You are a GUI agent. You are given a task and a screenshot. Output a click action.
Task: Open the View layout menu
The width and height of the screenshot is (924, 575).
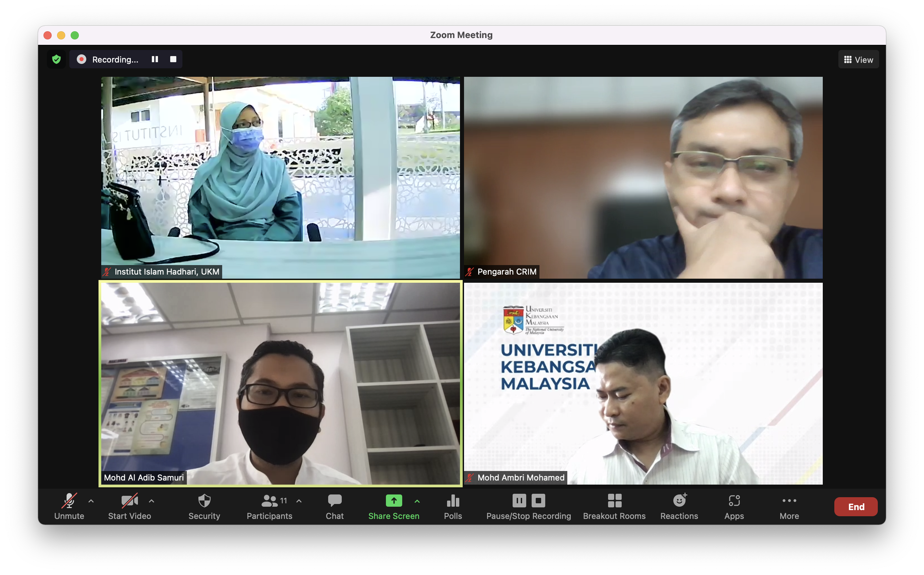pyautogui.click(x=858, y=60)
